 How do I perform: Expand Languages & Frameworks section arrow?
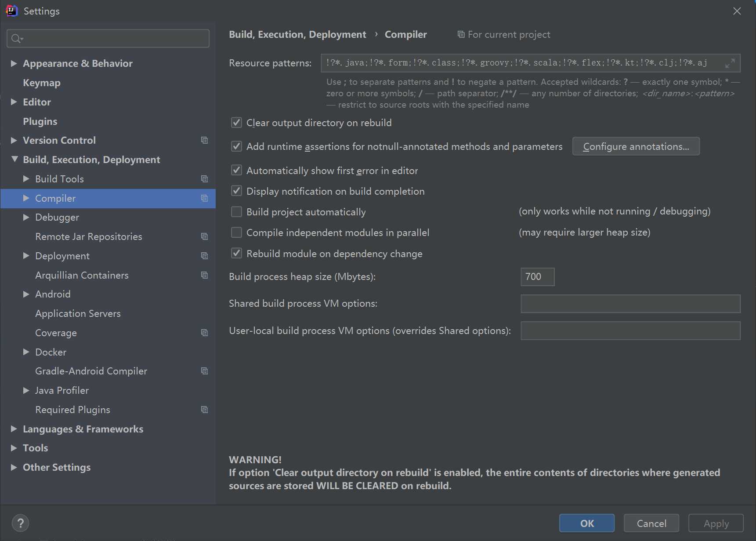tap(14, 429)
